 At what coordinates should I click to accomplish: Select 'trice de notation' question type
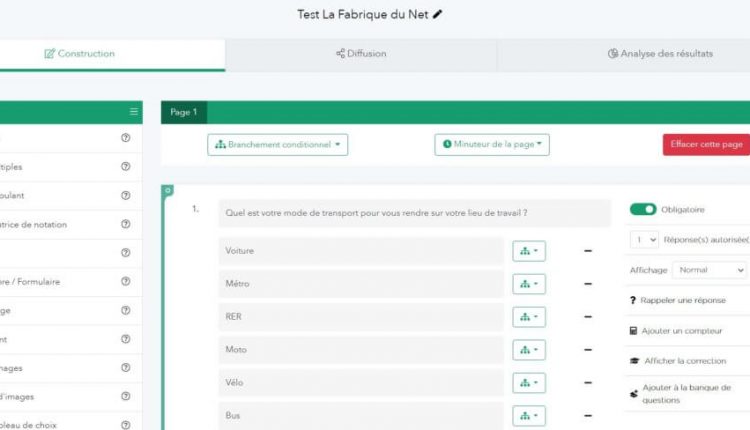coord(71,224)
